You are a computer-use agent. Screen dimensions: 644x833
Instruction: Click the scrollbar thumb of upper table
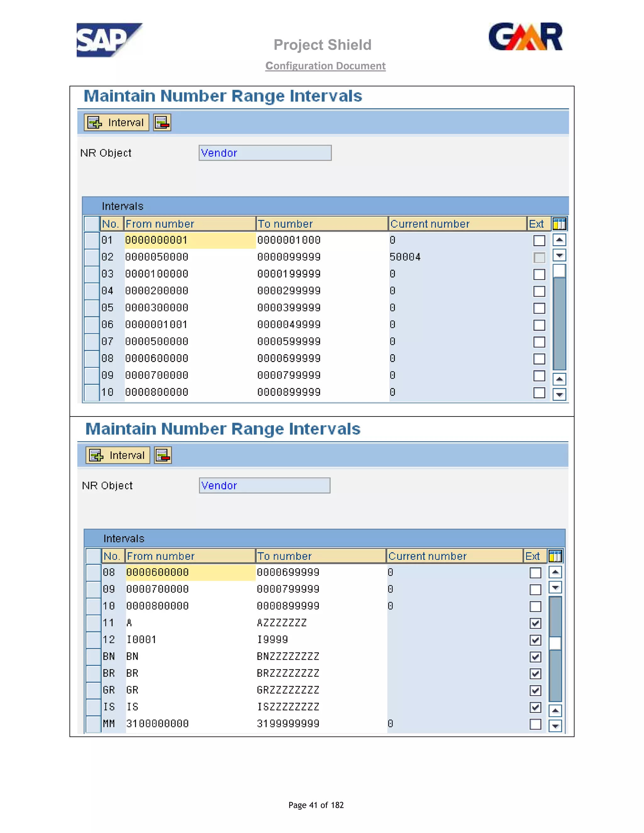pyautogui.click(x=559, y=271)
